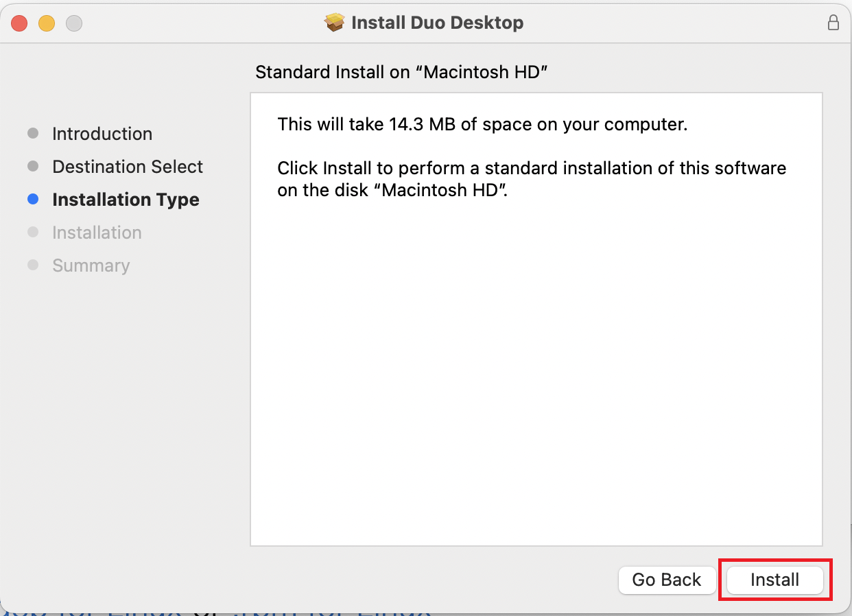Click the "Standard Install on Macintosh HD" heading
This screenshot has height=616, width=852.
[x=402, y=72]
